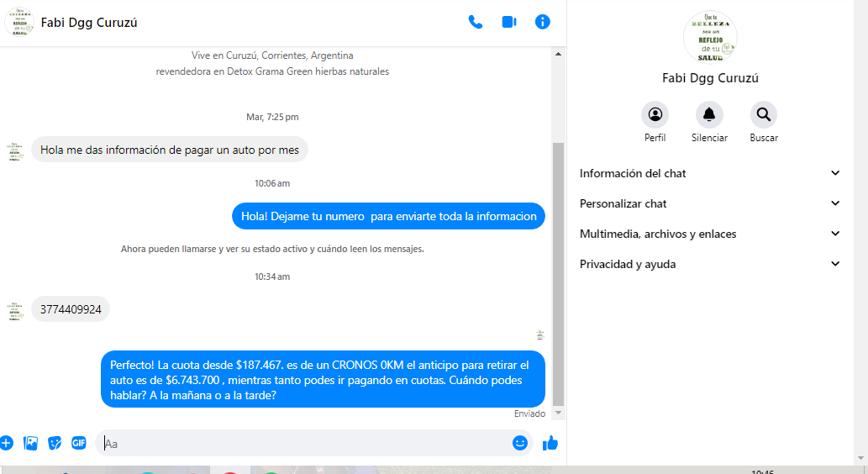Open the GIF picker
Image resolution: width=868 pixels, height=474 pixels.
[79, 443]
